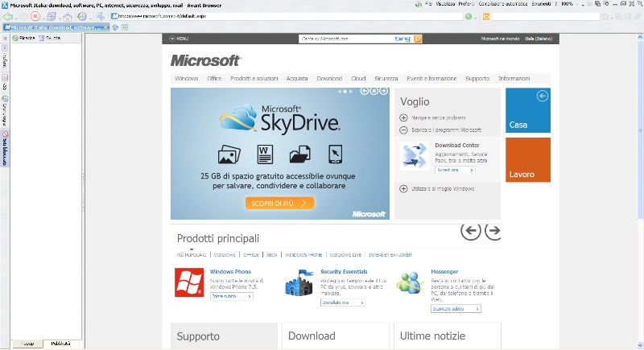
Task: Collapse 'Scaricare i programmi Microsoft' section
Action: pyautogui.click(x=403, y=130)
